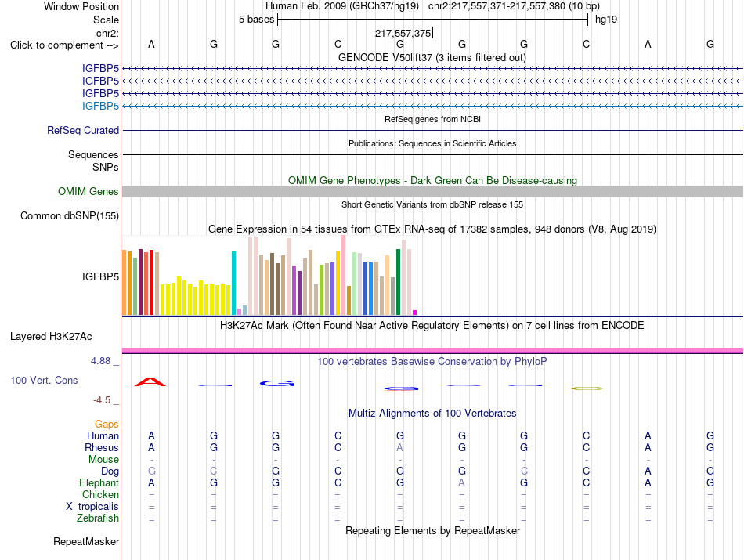
Task: Click the 'Click to complement -->' label
Action: pyautogui.click(x=64, y=45)
